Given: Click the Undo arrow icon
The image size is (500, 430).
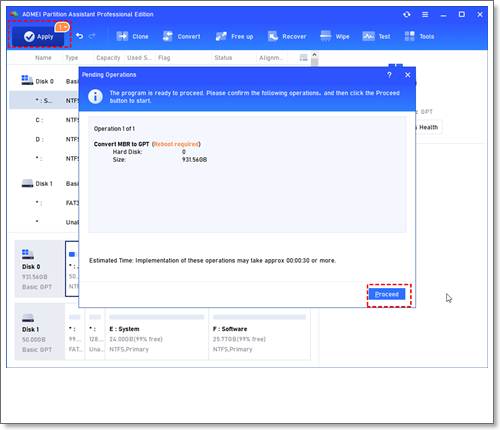Looking at the screenshot, I should 80,36.
